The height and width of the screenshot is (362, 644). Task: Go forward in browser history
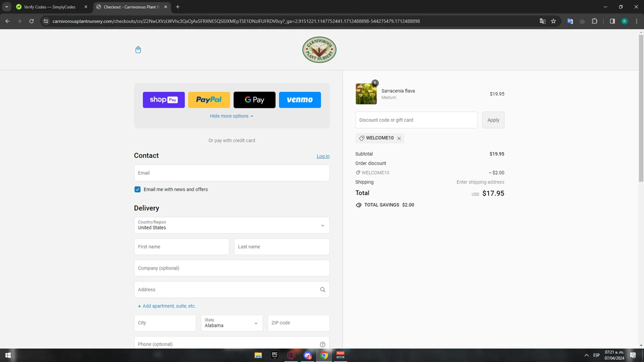[x=19, y=21]
